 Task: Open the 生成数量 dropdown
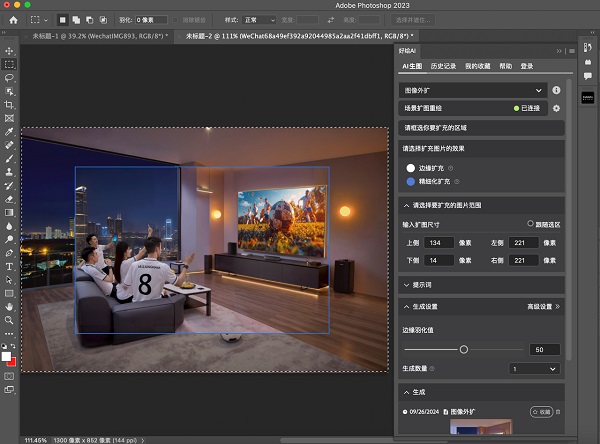pyautogui.click(x=533, y=369)
